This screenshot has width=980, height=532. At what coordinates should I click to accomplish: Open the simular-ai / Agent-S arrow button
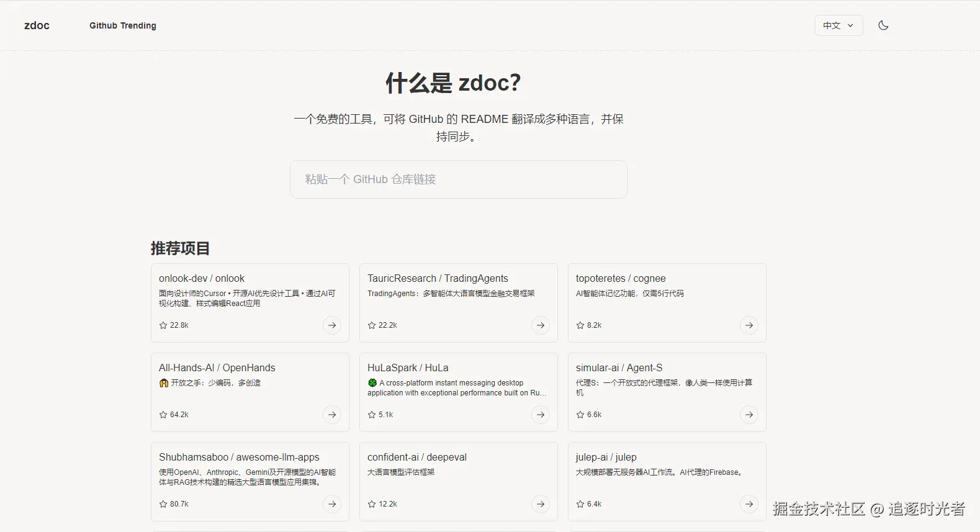749,415
